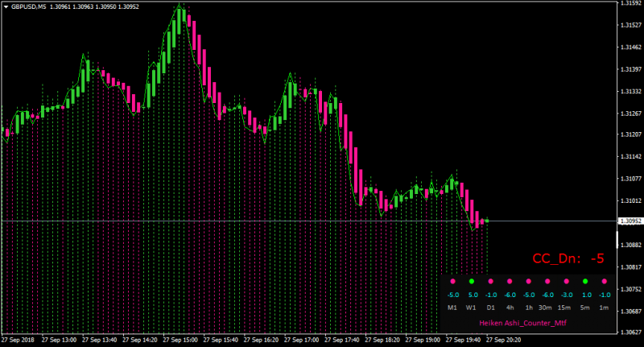Click the 1.31012 price axis label

630,200
